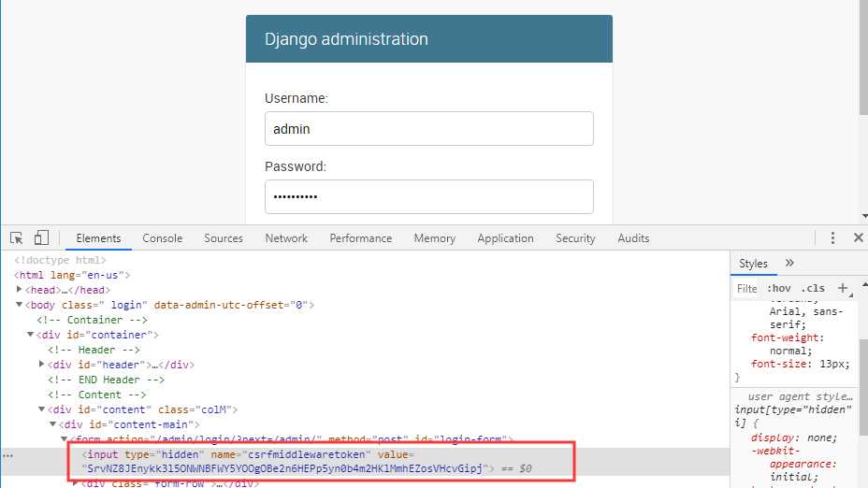Image resolution: width=868 pixels, height=488 pixels.
Task: Toggle :hov element state panel
Action: 779,288
